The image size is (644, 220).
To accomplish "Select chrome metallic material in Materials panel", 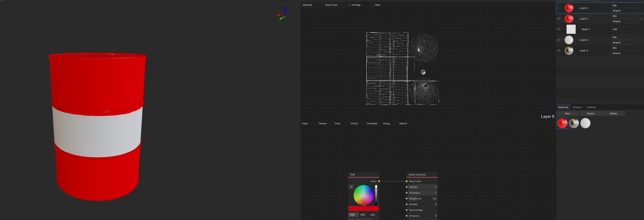I will click(x=574, y=123).
